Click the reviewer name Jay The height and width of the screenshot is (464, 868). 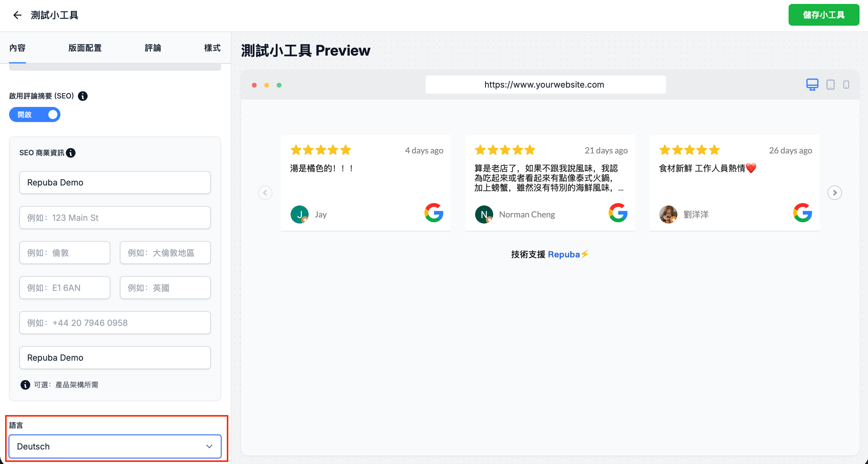[321, 215]
